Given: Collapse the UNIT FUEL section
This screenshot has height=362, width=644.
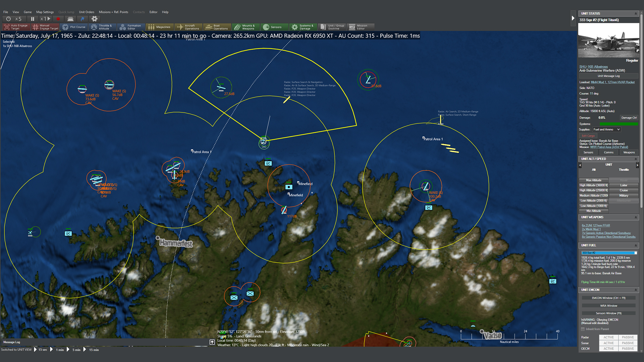Looking at the screenshot, I should coord(636,245).
